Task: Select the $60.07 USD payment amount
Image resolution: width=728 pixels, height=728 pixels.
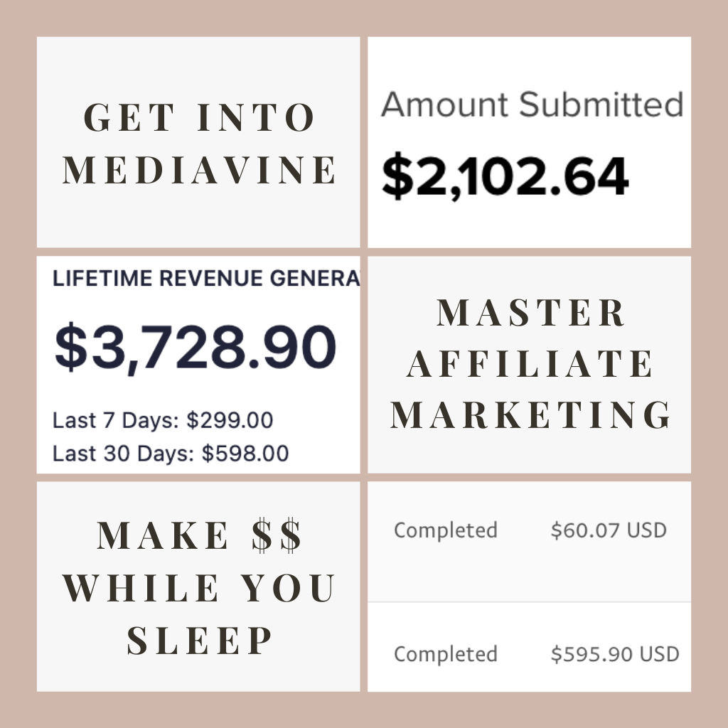Action: pos(609,530)
